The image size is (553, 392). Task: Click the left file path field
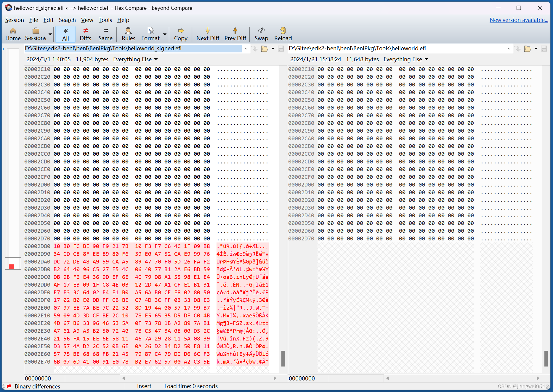133,48
